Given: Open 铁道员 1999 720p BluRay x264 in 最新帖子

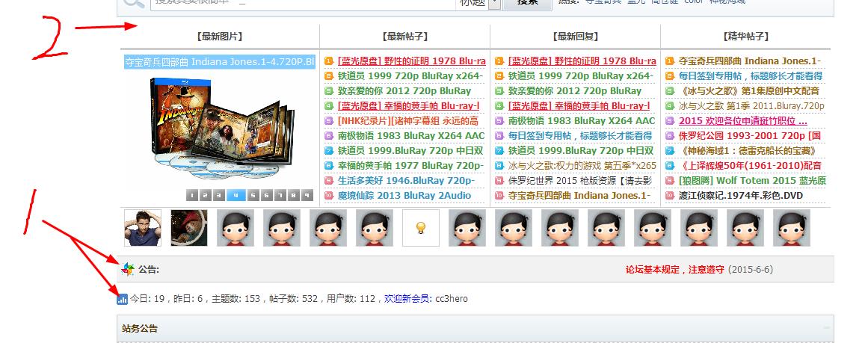Looking at the screenshot, I should [x=410, y=75].
